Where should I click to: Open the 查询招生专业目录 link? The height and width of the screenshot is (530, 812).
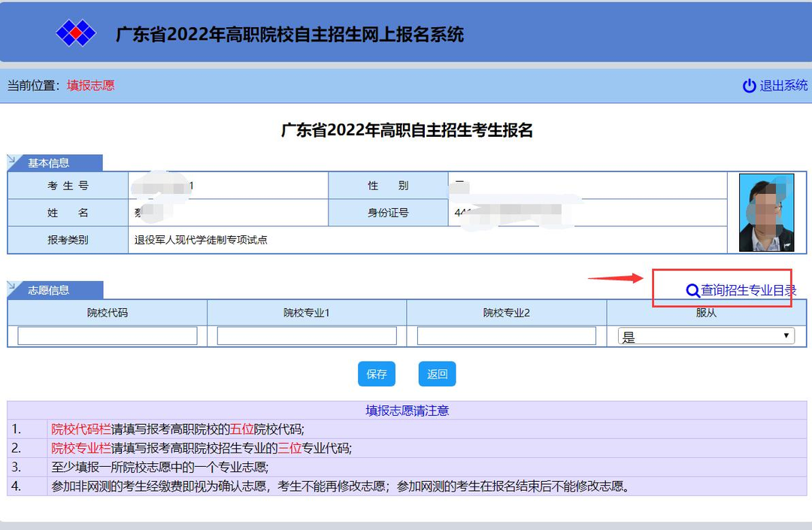[748, 291]
